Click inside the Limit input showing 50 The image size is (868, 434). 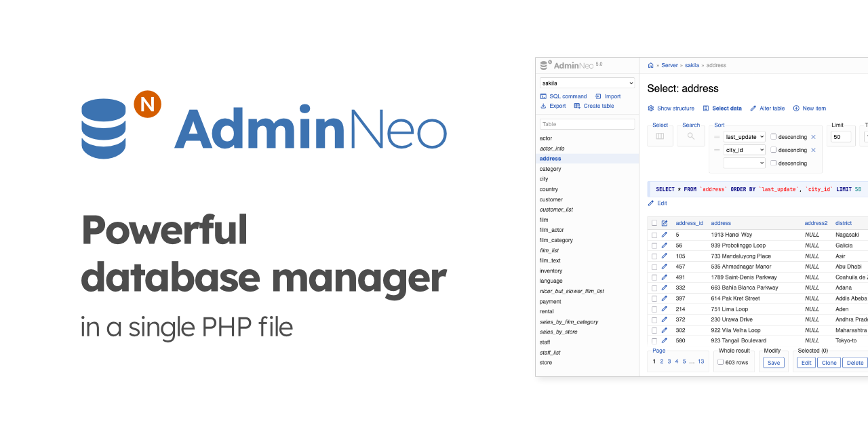(840, 136)
